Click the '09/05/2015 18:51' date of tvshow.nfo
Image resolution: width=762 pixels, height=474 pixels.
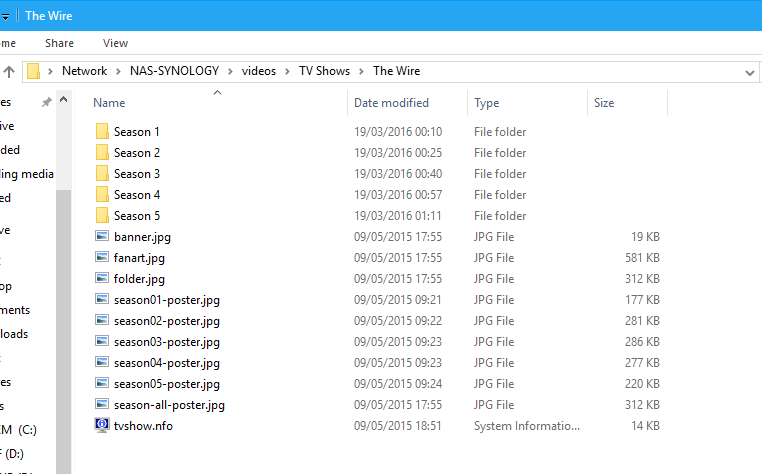point(398,426)
